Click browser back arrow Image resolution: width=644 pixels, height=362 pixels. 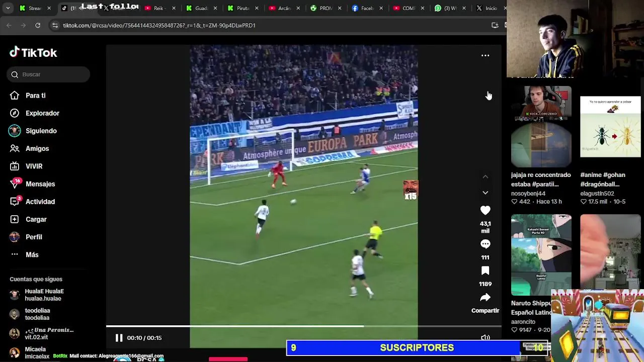pos(9,25)
